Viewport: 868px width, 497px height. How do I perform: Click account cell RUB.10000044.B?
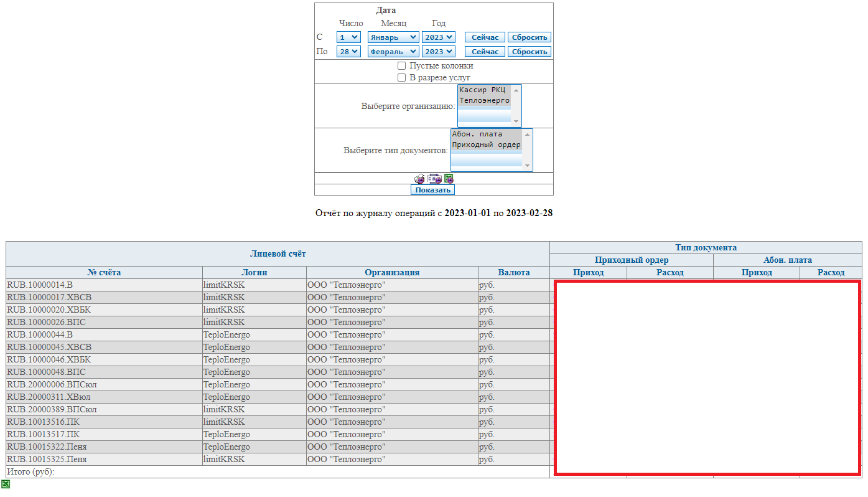coord(40,335)
